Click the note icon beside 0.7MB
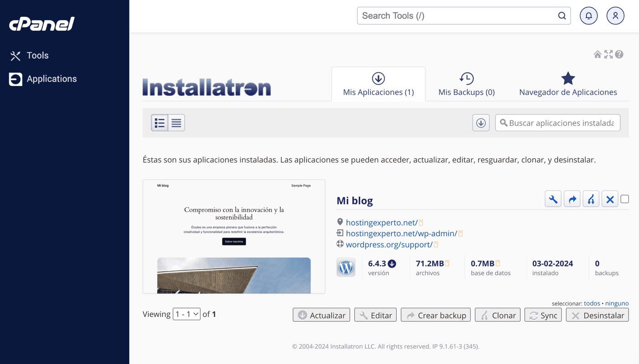 coord(498,263)
